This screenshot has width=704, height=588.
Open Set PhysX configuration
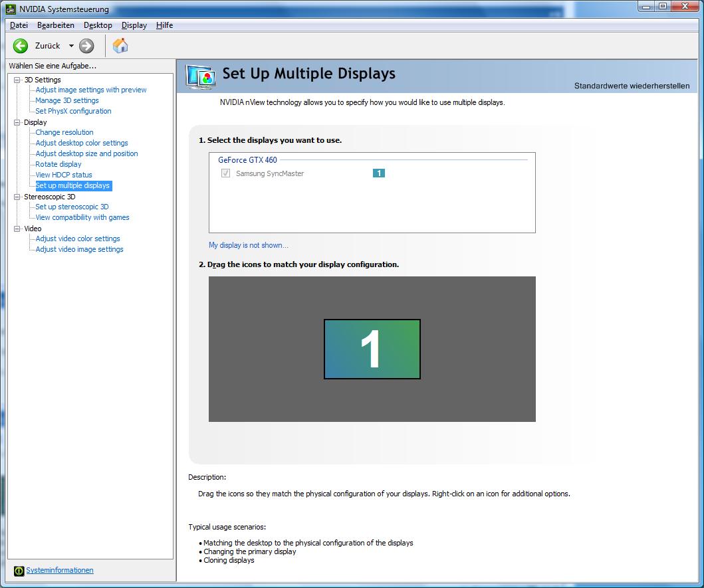click(73, 111)
